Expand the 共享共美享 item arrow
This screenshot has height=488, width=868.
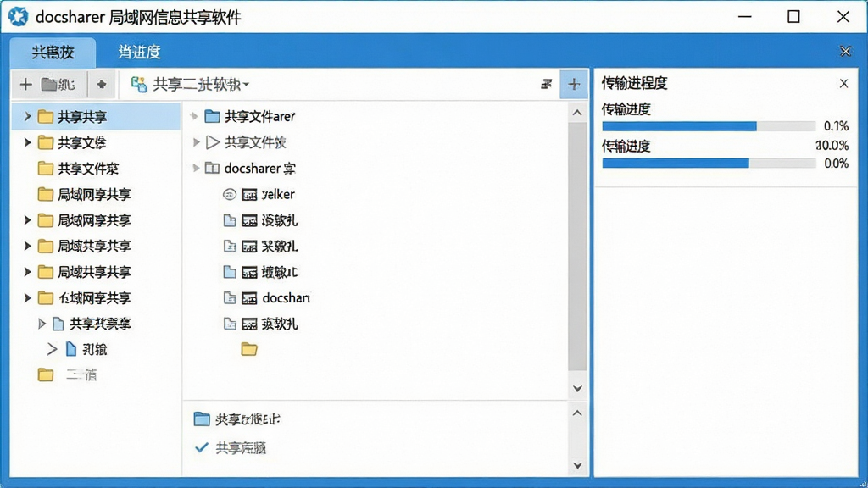click(42, 324)
